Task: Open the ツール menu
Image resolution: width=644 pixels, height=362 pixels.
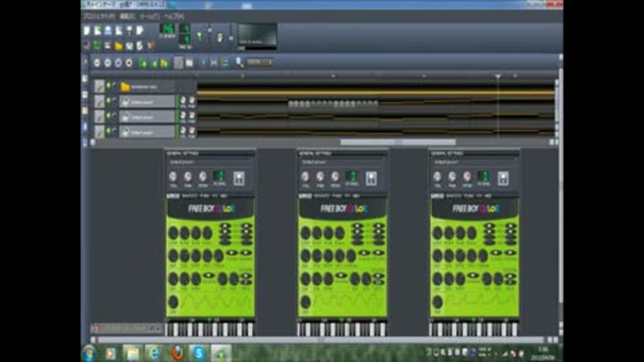Action: (150, 16)
